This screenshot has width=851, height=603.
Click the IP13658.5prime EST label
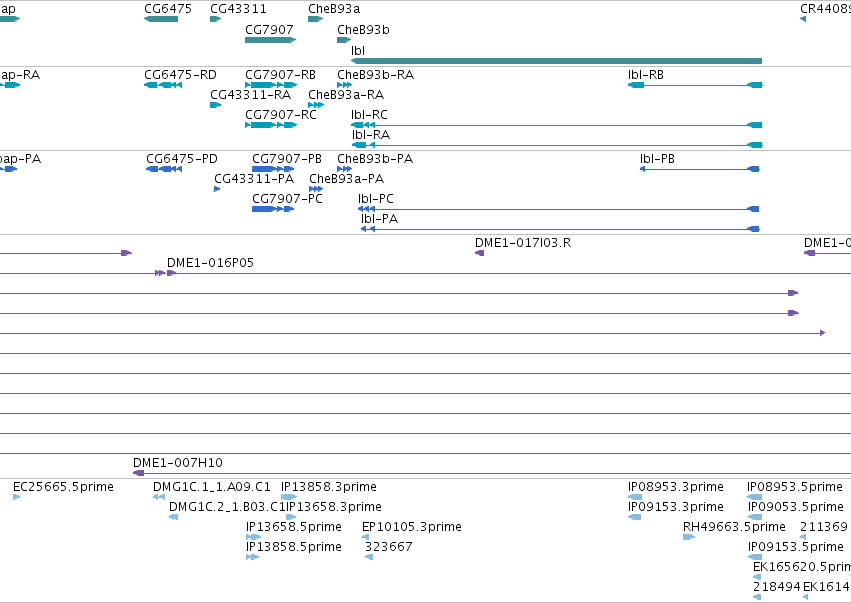click(x=294, y=527)
